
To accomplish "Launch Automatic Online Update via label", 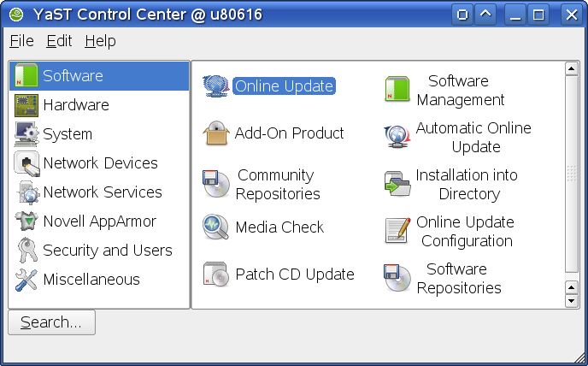I will [473, 138].
